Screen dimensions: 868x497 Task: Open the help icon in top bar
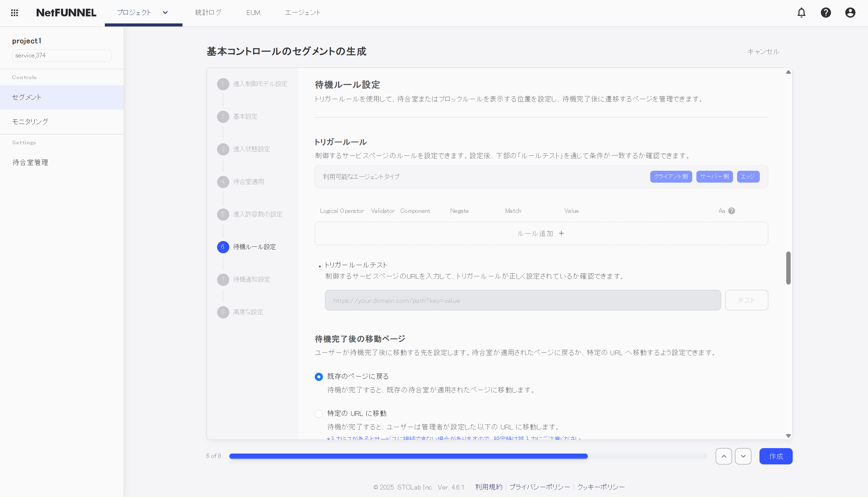[826, 13]
